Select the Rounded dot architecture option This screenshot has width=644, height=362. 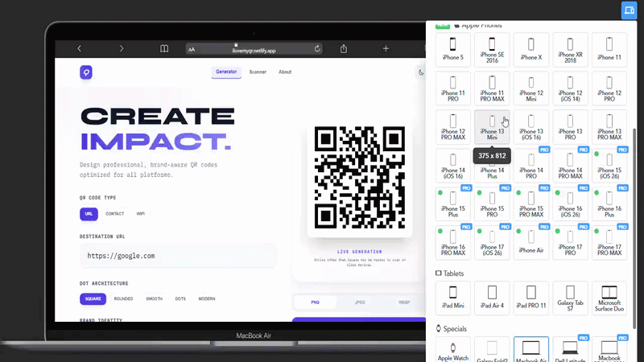pyautogui.click(x=123, y=298)
